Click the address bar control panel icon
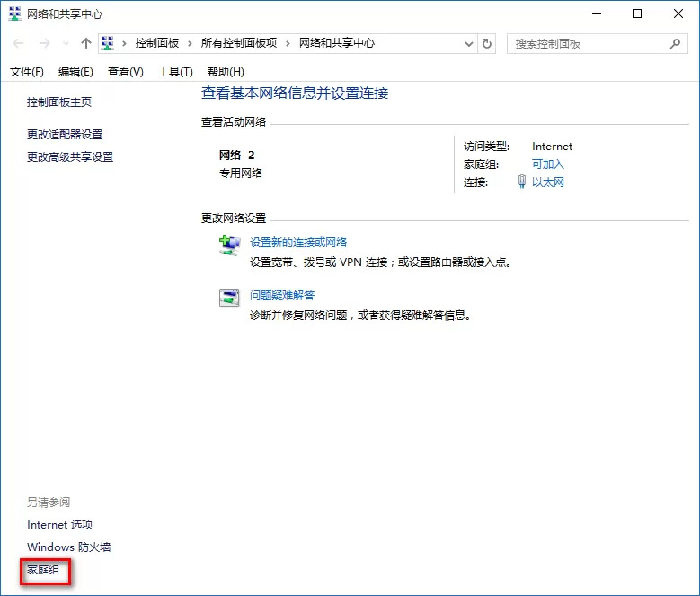 click(x=108, y=43)
